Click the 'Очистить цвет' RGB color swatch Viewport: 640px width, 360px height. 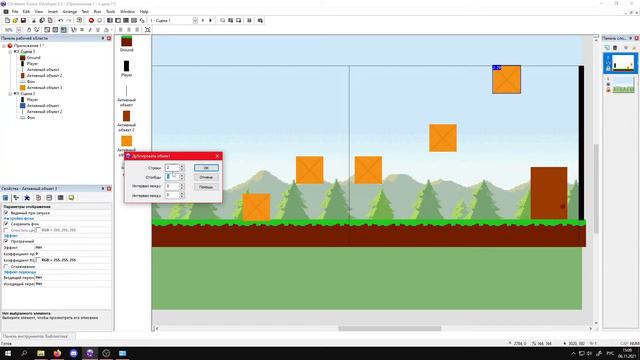[38, 230]
